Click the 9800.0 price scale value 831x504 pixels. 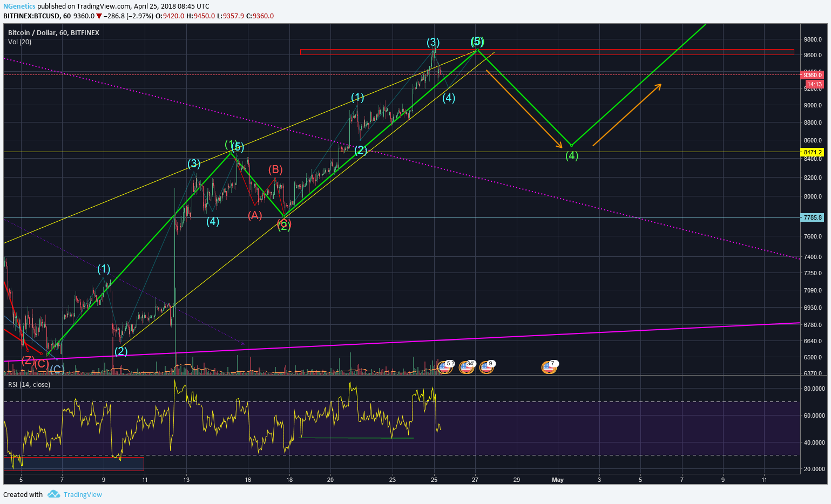tap(813, 40)
